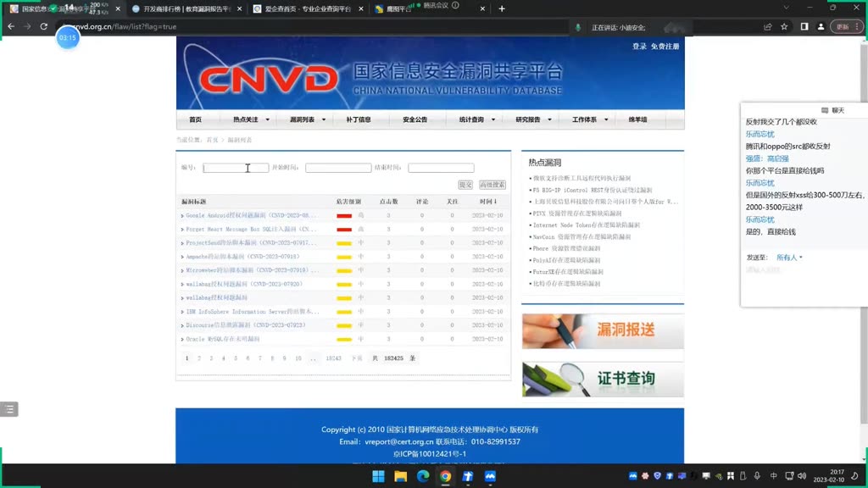Reload the CNVD page
The height and width of the screenshot is (488, 868).
[x=44, y=26]
